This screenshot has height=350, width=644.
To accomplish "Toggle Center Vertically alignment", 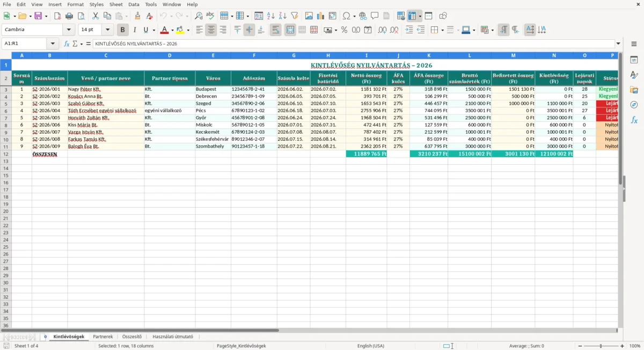I will click(249, 30).
